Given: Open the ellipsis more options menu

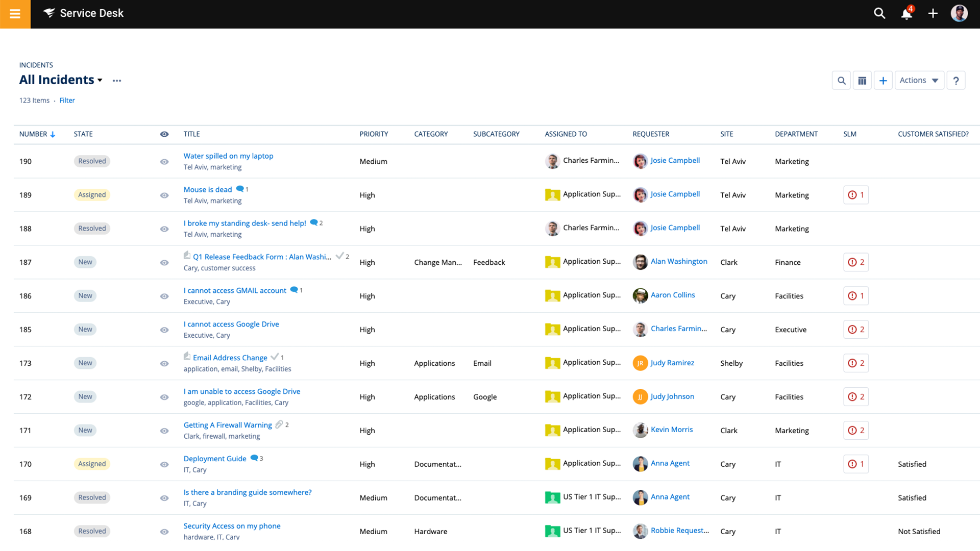Looking at the screenshot, I should (x=117, y=81).
